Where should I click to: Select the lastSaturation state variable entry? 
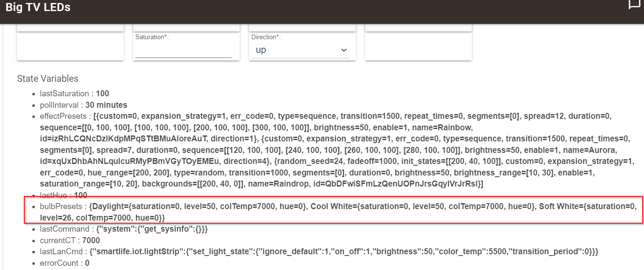pos(74,93)
